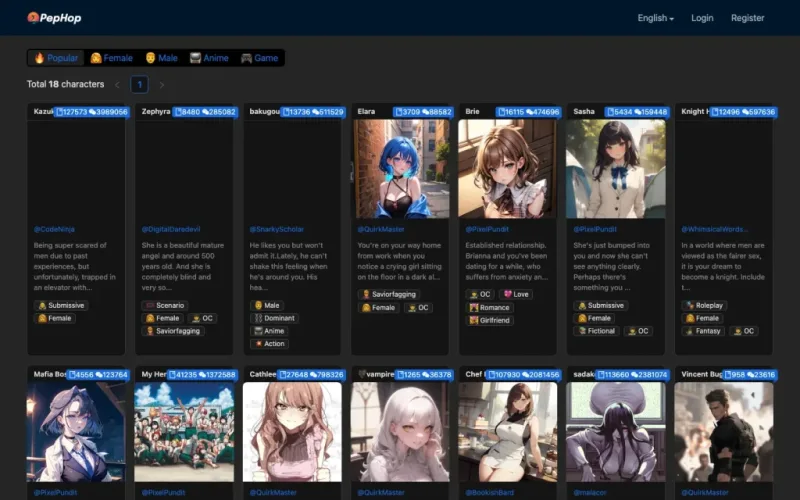Click Scenario tag on Zephyra card
800x500 pixels.
[165, 306]
